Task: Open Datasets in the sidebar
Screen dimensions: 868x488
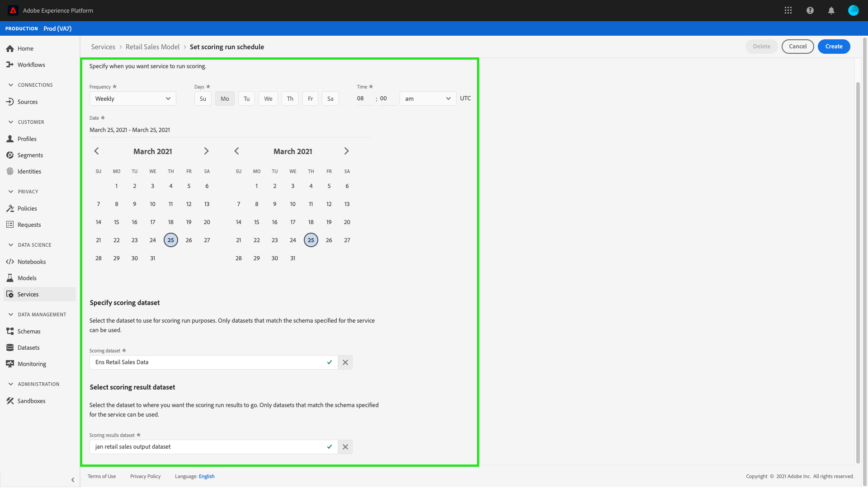Action: tap(28, 347)
